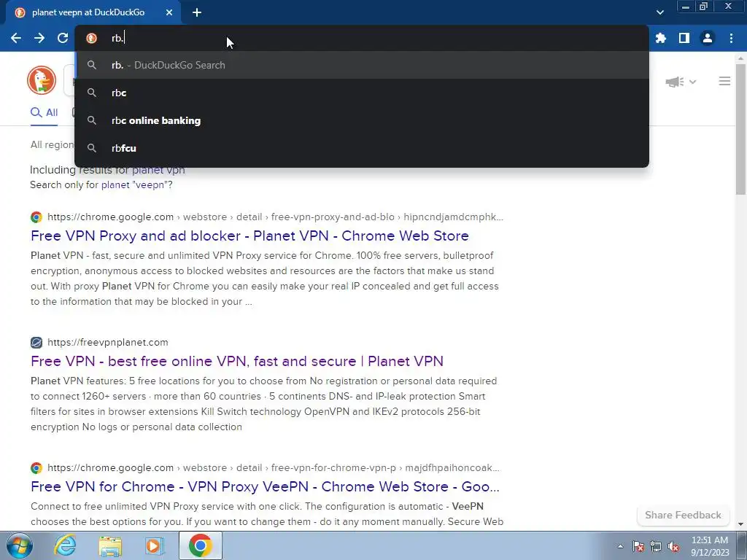Image resolution: width=747 pixels, height=560 pixels.
Task: Open the DuckDuckGo hamburger menu
Action: click(724, 82)
